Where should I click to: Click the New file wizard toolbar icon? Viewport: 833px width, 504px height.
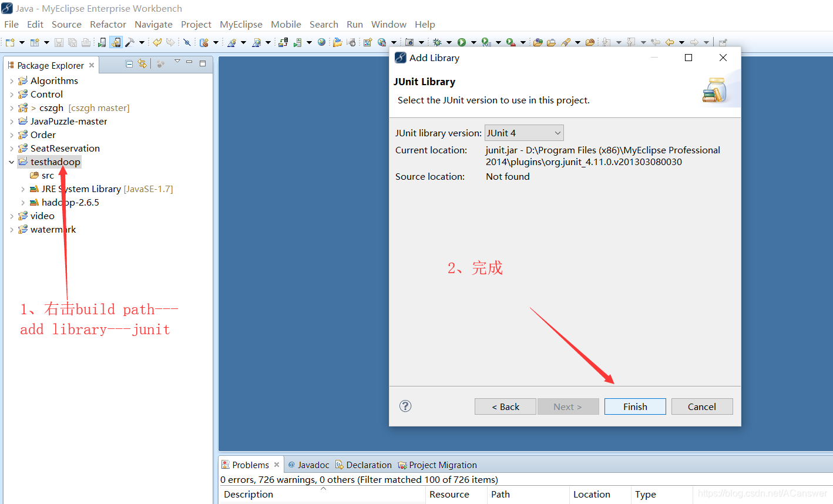point(10,42)
